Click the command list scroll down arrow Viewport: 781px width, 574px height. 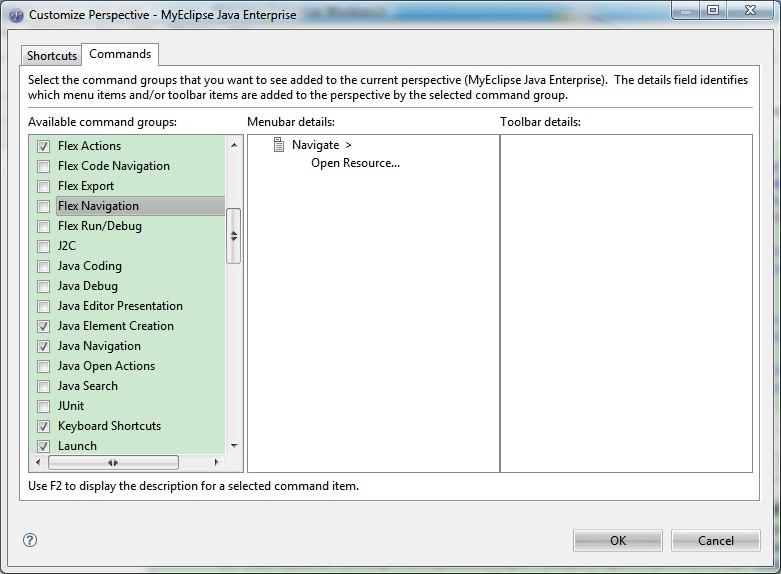point(234,445)
